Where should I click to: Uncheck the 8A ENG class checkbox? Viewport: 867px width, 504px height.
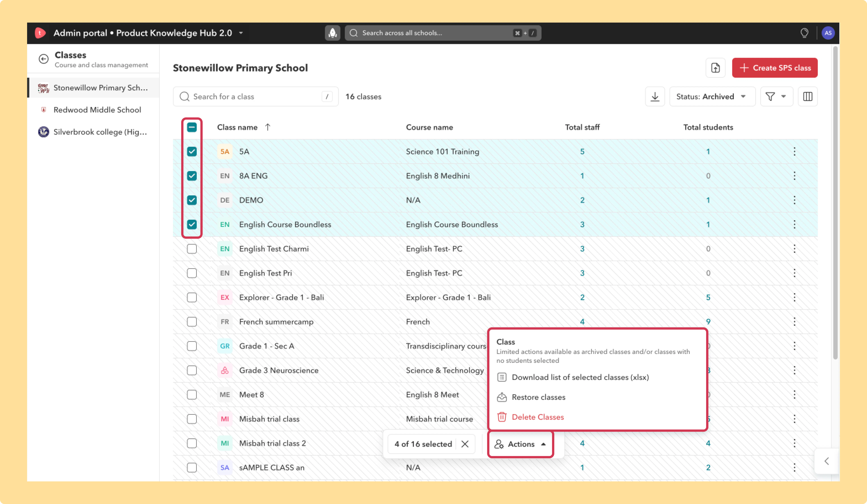(192, 176)
